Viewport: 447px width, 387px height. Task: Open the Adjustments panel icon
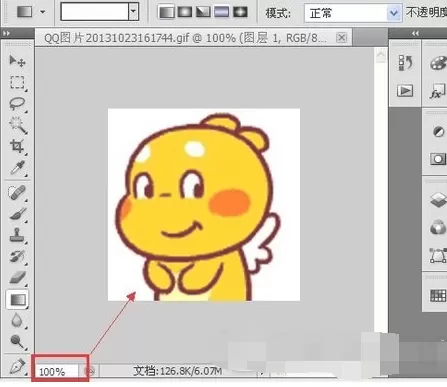tap(438, 132)
